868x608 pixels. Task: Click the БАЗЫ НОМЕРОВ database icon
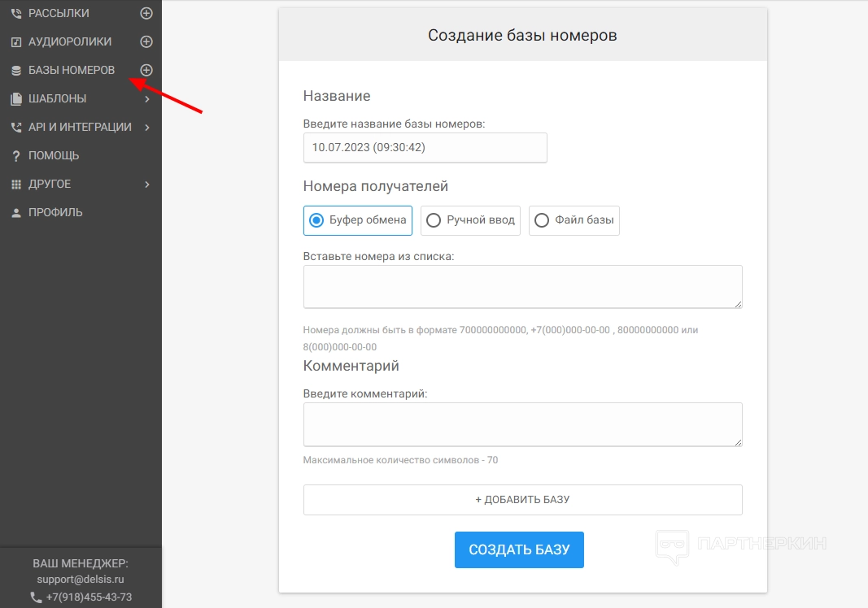pos(15,71)
